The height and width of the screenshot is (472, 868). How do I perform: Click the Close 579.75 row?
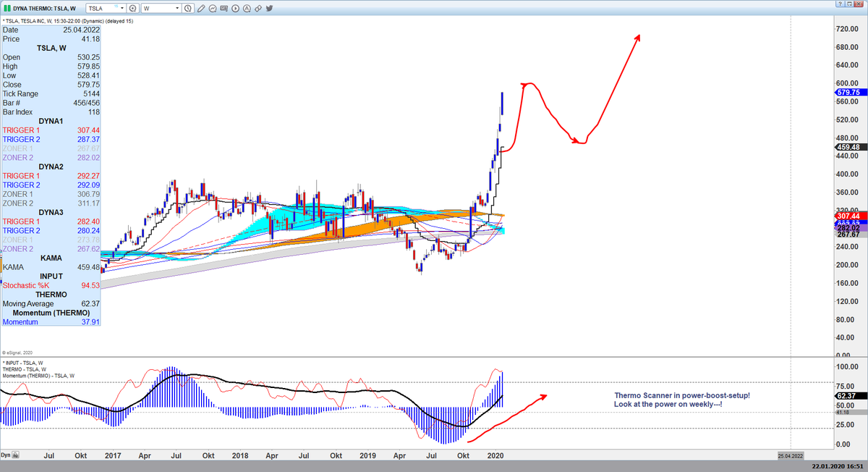click(51, 85)
